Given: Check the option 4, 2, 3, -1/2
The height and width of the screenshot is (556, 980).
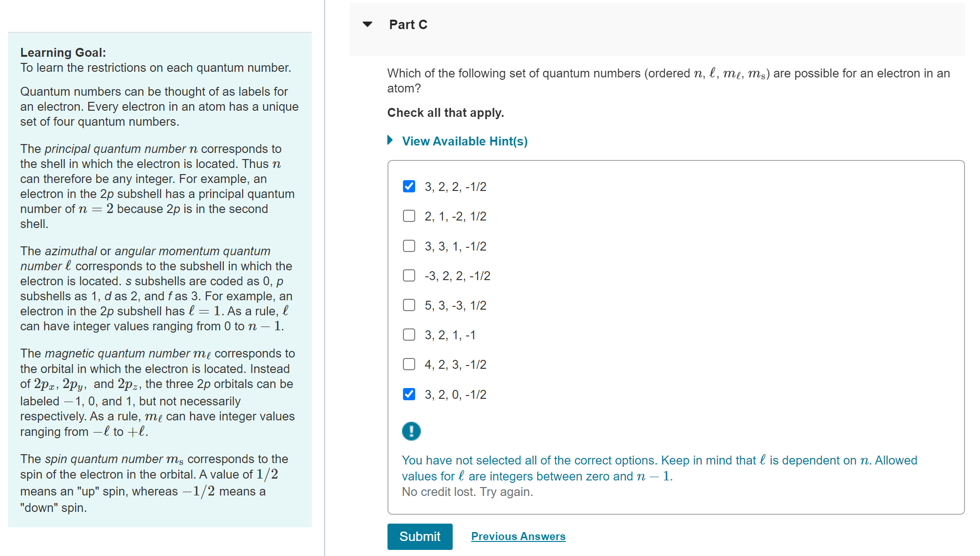Looking at the screenshot, I should [x=409, y=364].
